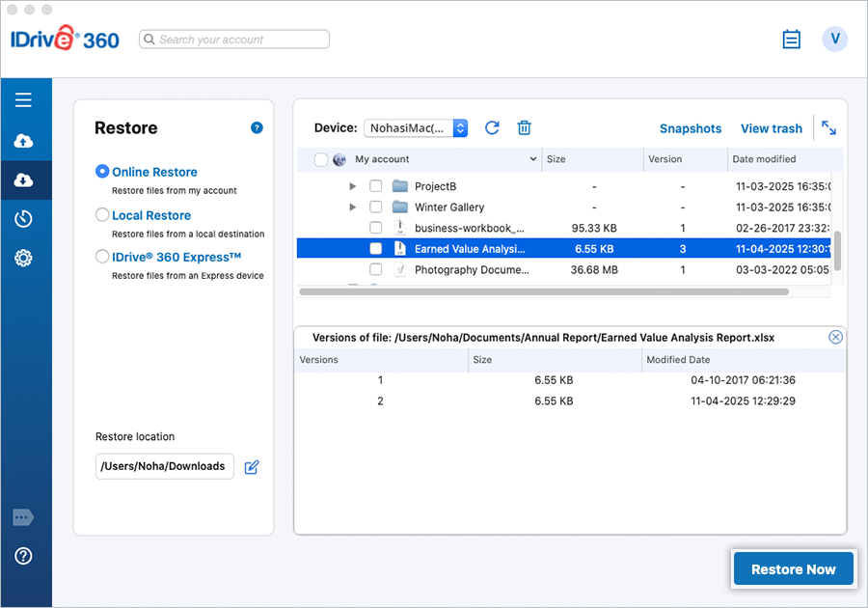This screenshot has width=868, height=608.
Task: Tick the My account select-all checkbox
Action: 321,159
